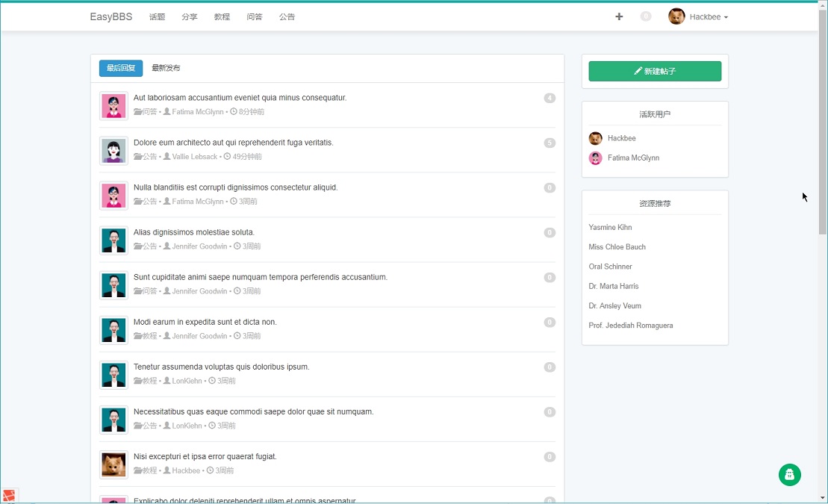Open Hackbee in the active users list

coord(621,138)
